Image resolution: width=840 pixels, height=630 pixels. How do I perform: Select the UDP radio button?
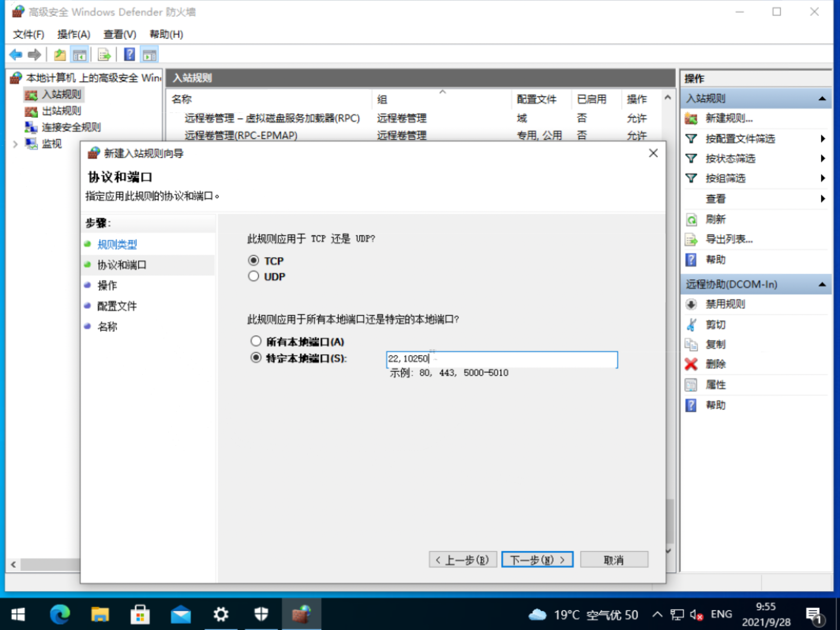253,276
